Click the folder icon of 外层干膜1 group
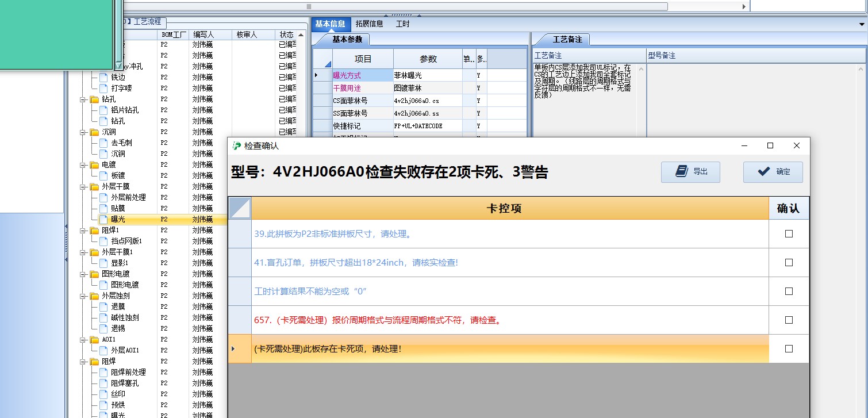The height and width of the screenshot is (418, 868). 94,252
